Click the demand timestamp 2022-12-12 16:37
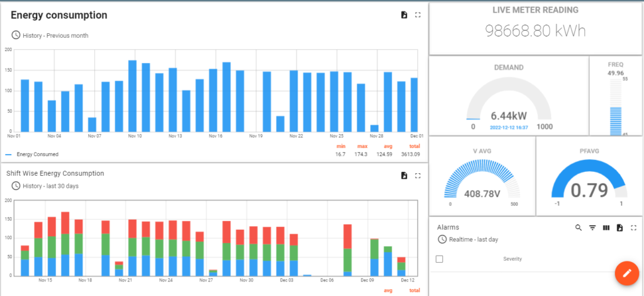644x296 pixels. pos(509,127)
